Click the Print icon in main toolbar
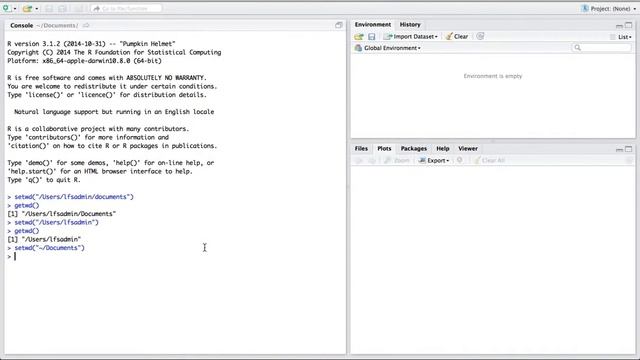The image size is (640, 360). tap(79, 9)
